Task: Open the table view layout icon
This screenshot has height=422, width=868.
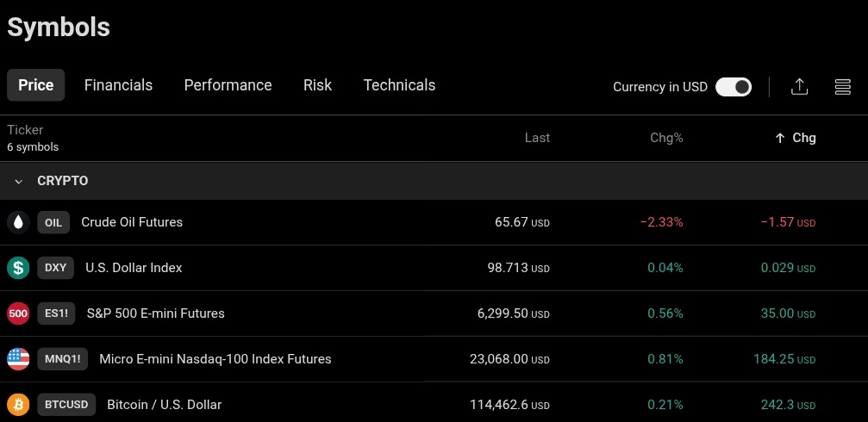Action: [842, 87]
